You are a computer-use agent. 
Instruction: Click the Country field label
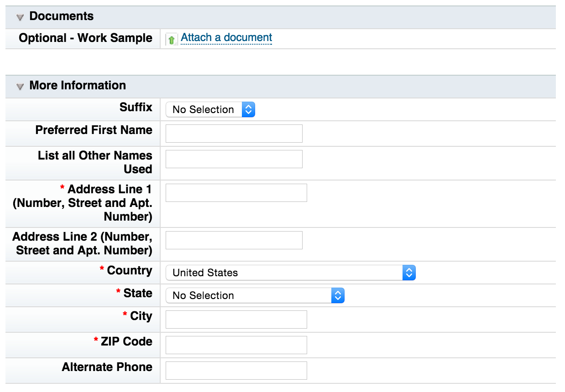click(129, 271)
